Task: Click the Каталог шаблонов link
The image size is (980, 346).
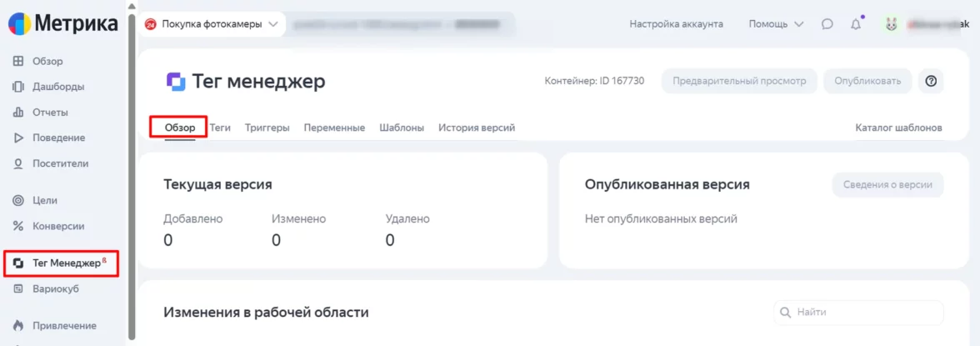Action: [x=898, y=128]
